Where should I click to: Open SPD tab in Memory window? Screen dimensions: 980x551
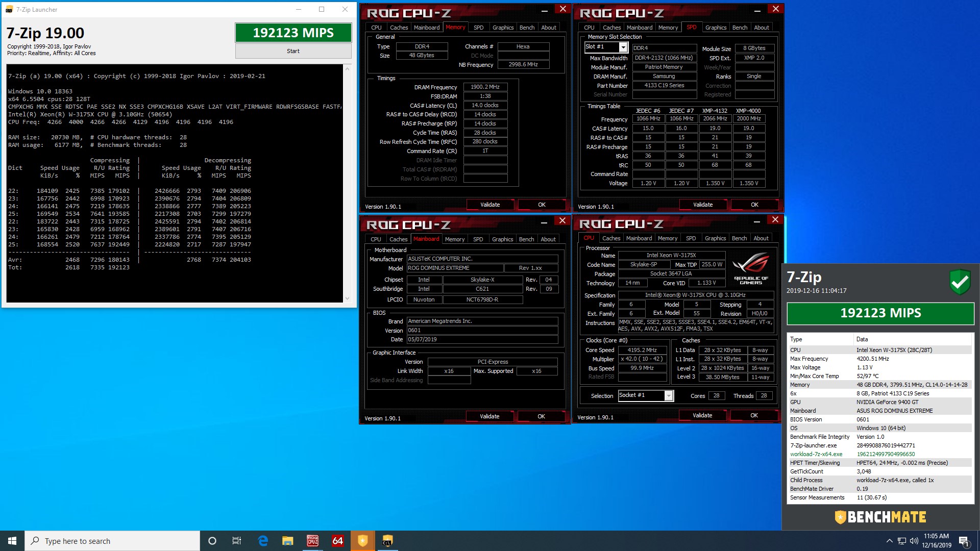coord(478,28)
